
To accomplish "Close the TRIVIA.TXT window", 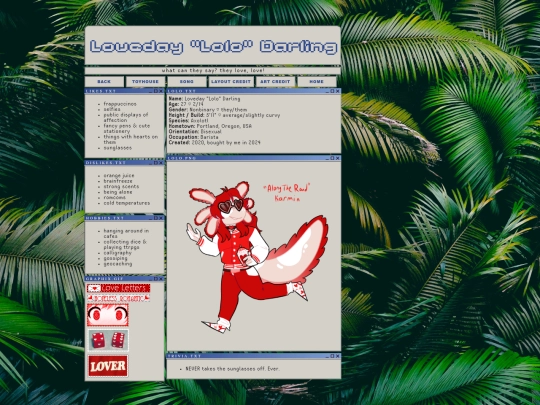I will (x=338, y=356).
